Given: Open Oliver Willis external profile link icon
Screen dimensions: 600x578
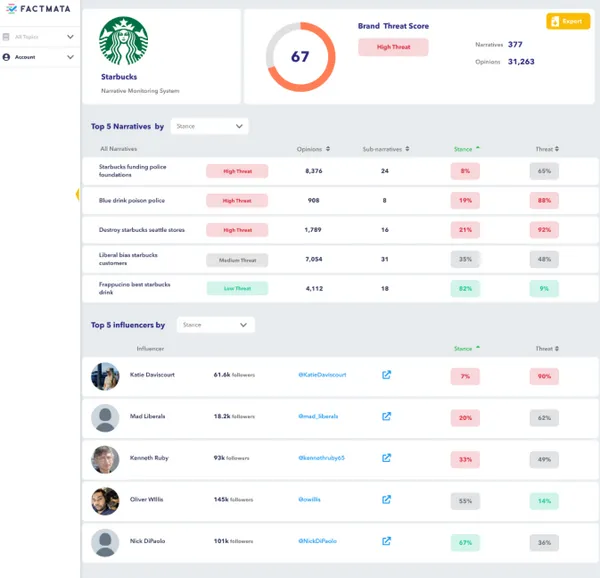Looking at the screenshot, I should tap(386, 500).
